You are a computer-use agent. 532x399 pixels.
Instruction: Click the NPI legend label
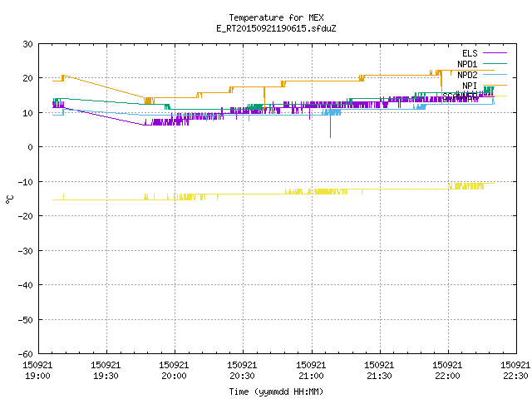tap(470, 86)
